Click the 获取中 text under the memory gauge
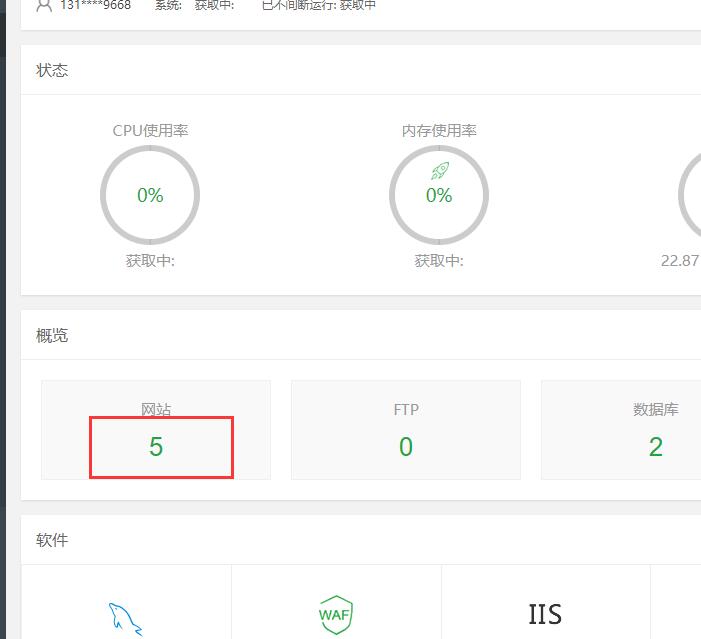Image resolution: width=701 pixels, height=639 pixels. pyautogui.click(x=439, y=261)
